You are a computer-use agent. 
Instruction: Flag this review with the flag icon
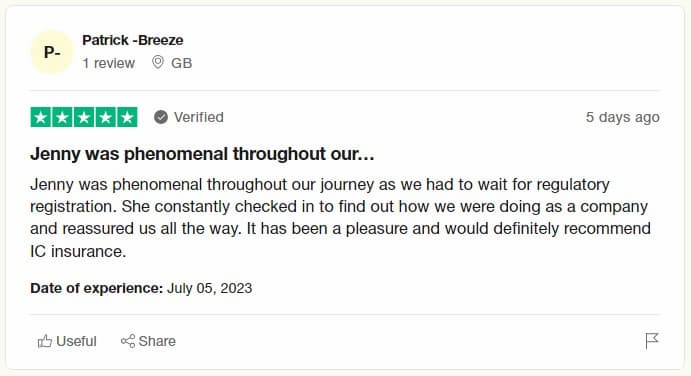[651, 341]
